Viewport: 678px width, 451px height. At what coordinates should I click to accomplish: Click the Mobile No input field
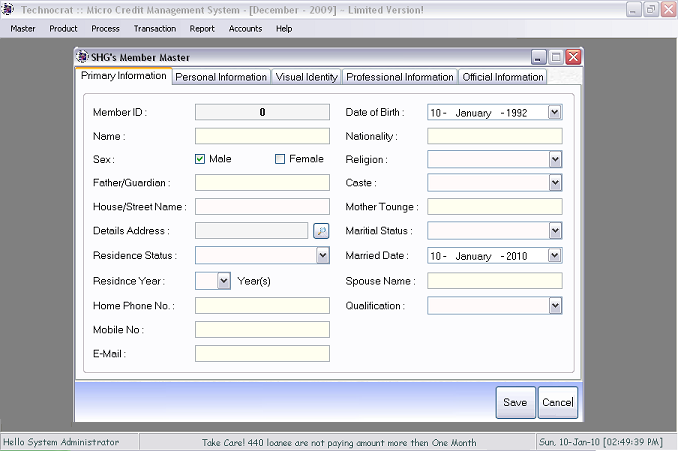tap(262, 330)
